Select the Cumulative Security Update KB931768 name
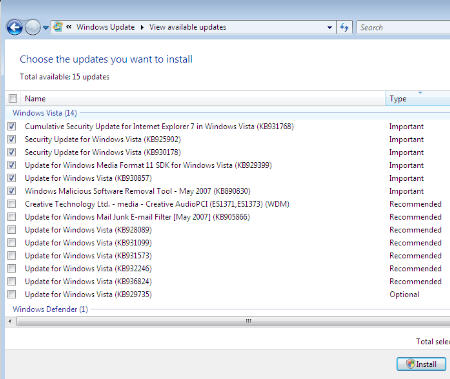This screenshot has width=450, height=379. click(x=159, y=126)
